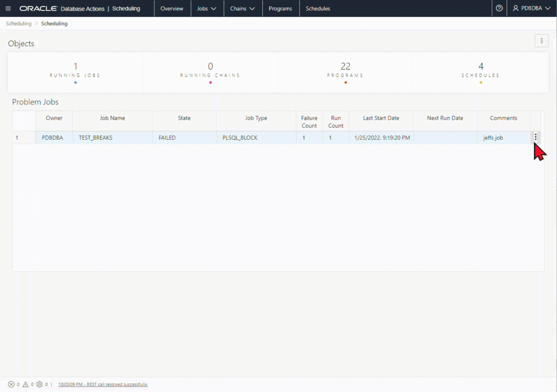Go to the Schedules tab

point(318,9)
